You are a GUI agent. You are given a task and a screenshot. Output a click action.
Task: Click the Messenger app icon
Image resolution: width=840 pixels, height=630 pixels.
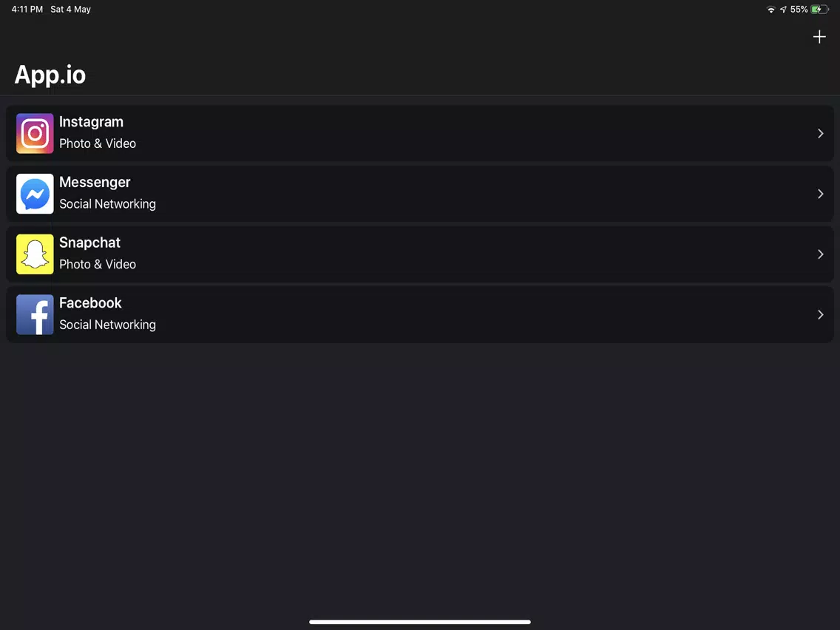(35, 194)
